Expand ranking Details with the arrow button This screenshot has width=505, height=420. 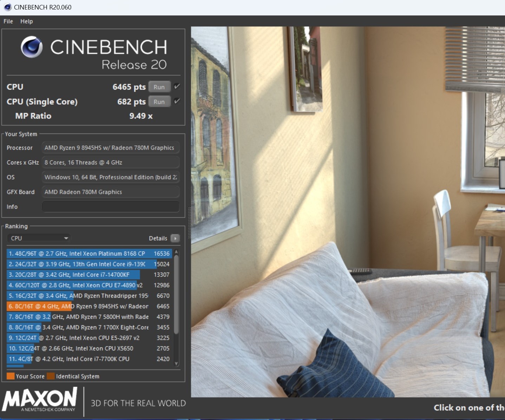[175, 238]
